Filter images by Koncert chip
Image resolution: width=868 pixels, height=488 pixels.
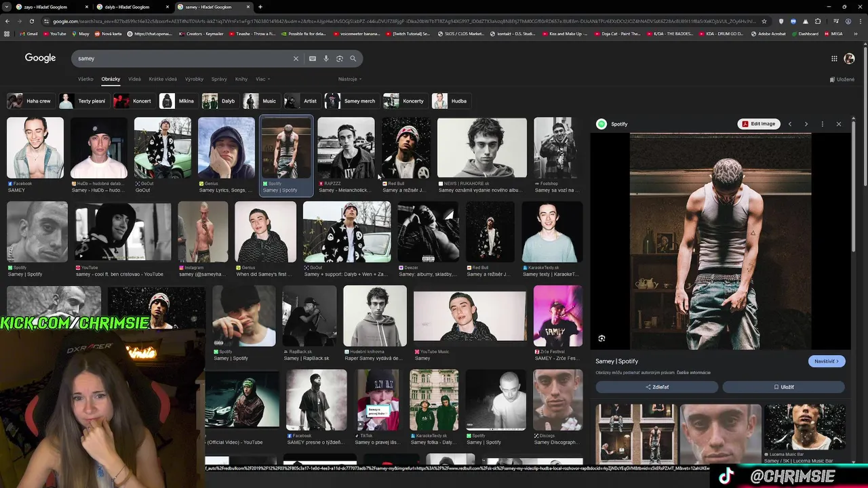click(134, 101)
